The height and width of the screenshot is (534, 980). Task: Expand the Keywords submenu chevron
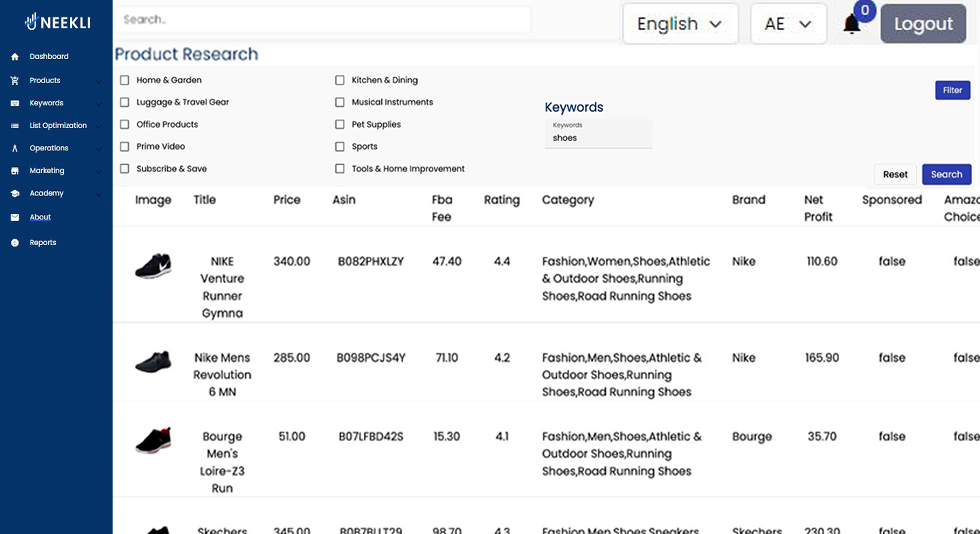99,104
